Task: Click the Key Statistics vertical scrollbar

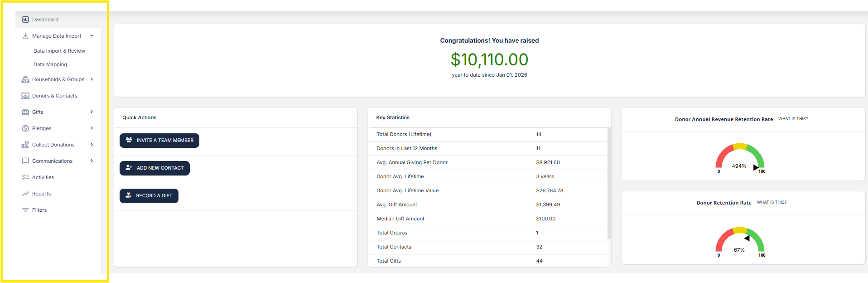Action: [609, 184]
